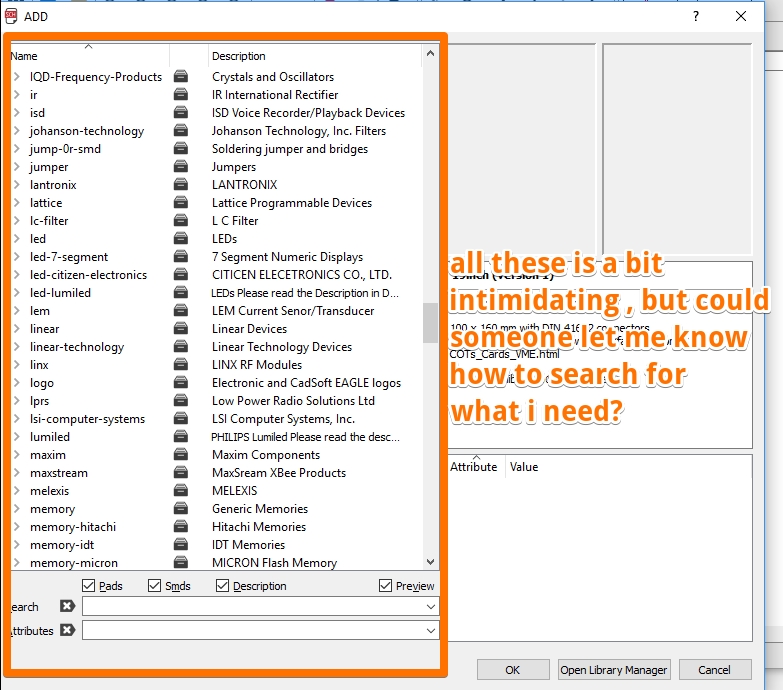Click the library icon beside lumiled

click(x=181, y=436)
